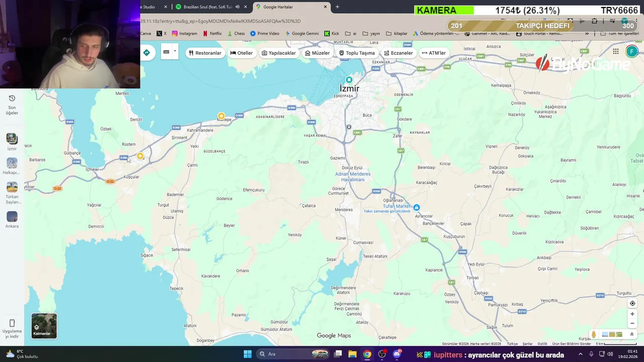Screen dimensions: 644x362
Task: Open the Halkapı recent place thumbnail
Action: click(x=12, y=163)
